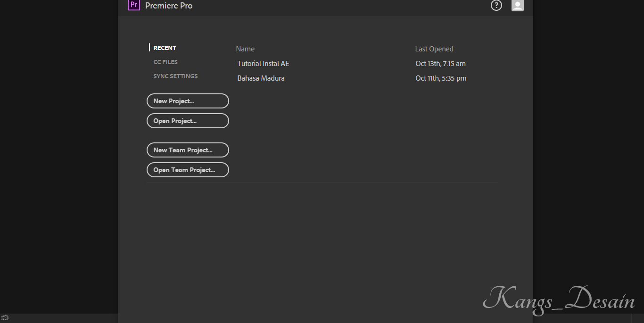Screen dimensions: 644x323
Task: Click the Name column header
Action: click(x=245, y=49)
